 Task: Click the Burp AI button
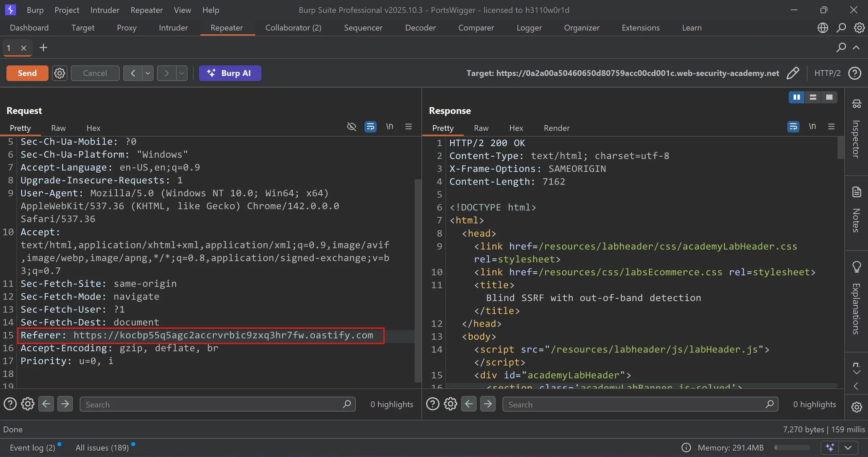point(230,73)
